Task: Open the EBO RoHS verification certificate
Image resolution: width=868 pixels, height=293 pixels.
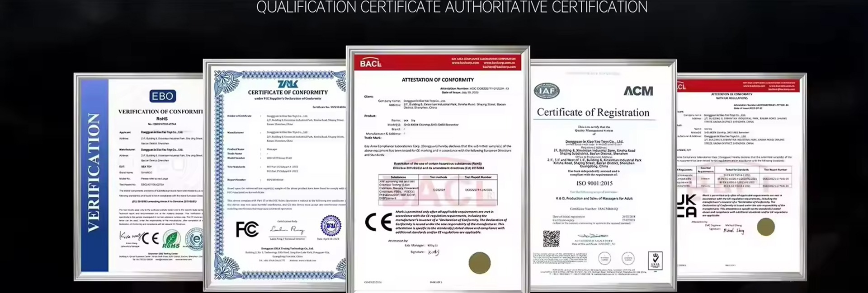Action: tap(139, 177)
